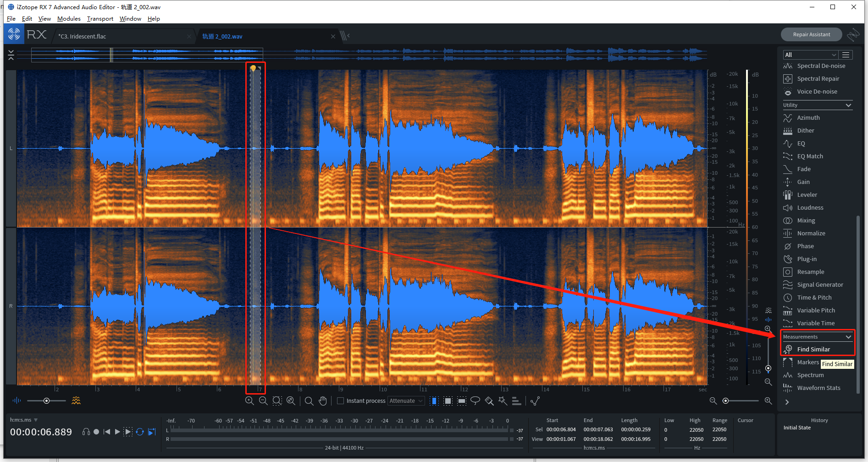Open the All module filter dropdown
This screenshot has width=868, height=462.
click(811, 55)
